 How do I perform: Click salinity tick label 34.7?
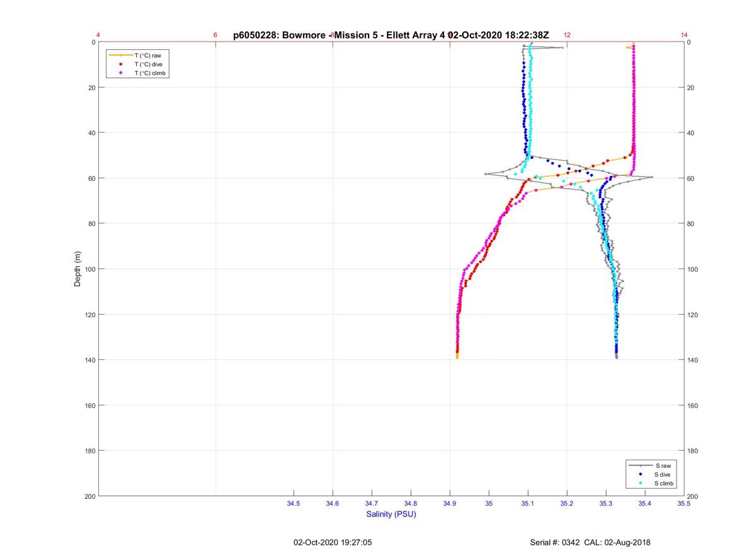click(372, 504)
